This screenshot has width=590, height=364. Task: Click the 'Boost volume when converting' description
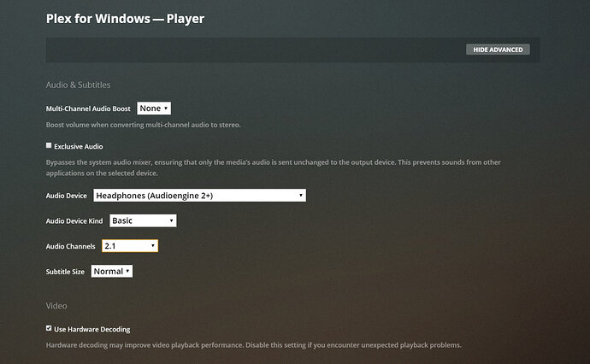(x=143, y=125)
